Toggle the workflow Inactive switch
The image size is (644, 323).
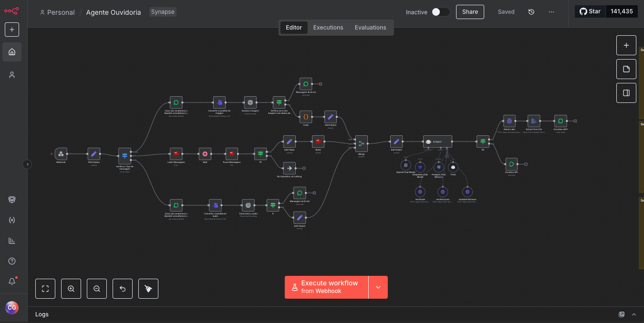pos(440,12)
